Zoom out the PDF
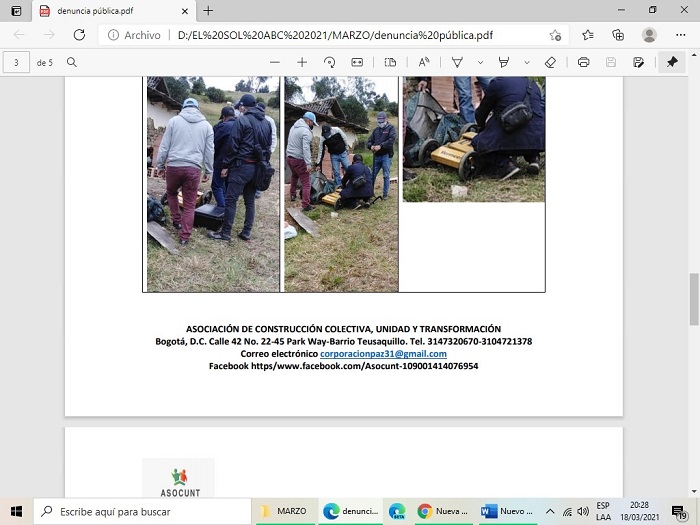This screenshot has width=700, height=525. (x=275, y=62)
